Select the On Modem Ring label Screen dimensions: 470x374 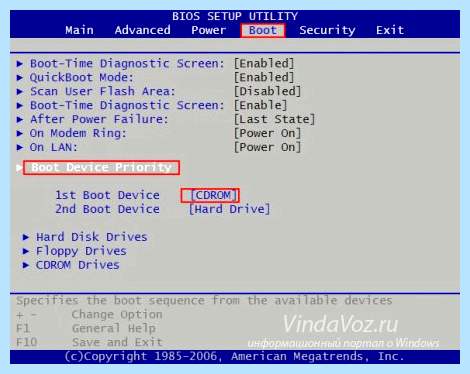(x=78, y=133)
